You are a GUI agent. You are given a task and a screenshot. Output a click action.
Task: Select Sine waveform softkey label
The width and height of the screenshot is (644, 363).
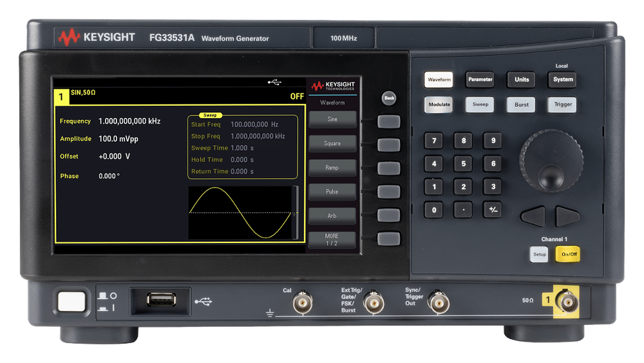click(x=332, y=119)
